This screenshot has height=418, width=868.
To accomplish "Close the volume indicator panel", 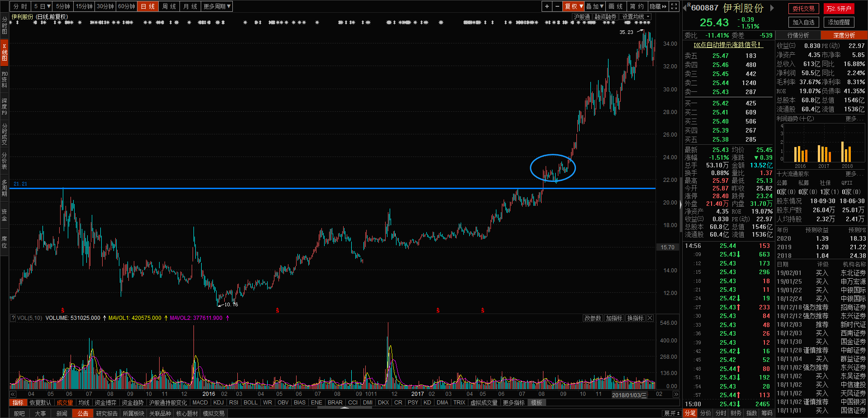I will coord(650,318).
